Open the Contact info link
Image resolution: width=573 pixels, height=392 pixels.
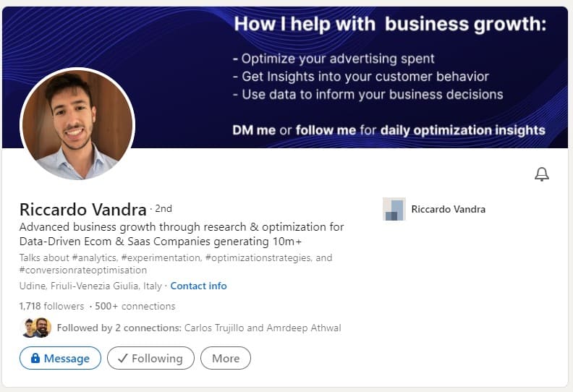pyautogui.click(x=198, y=286)
